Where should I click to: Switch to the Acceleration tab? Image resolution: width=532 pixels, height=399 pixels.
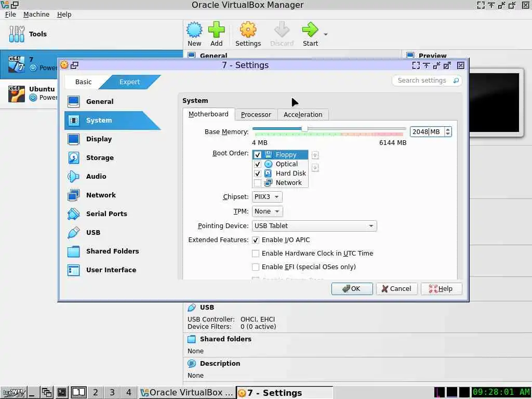click(x=303, y=115)
